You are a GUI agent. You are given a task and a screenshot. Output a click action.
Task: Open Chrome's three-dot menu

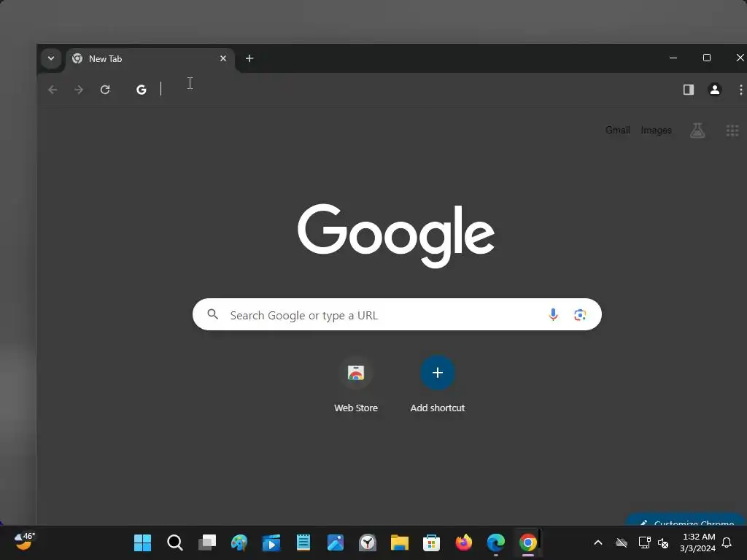[740, 90]
